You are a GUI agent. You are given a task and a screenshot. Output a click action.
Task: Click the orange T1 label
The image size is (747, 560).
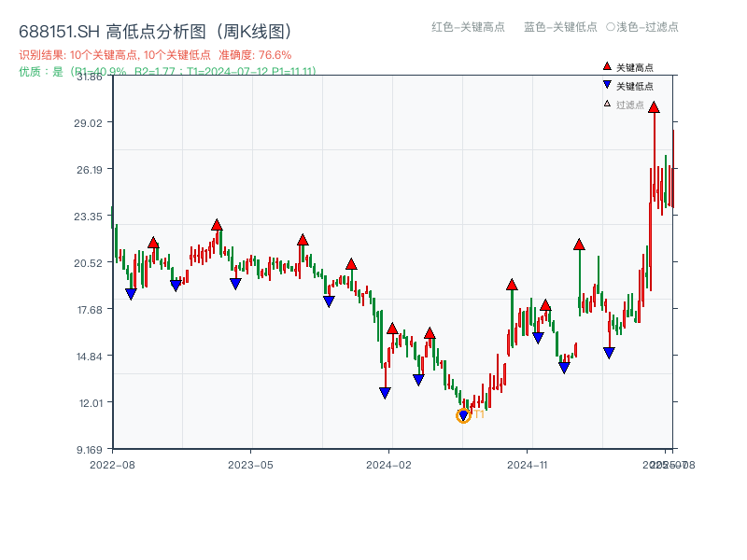[479, 414]
